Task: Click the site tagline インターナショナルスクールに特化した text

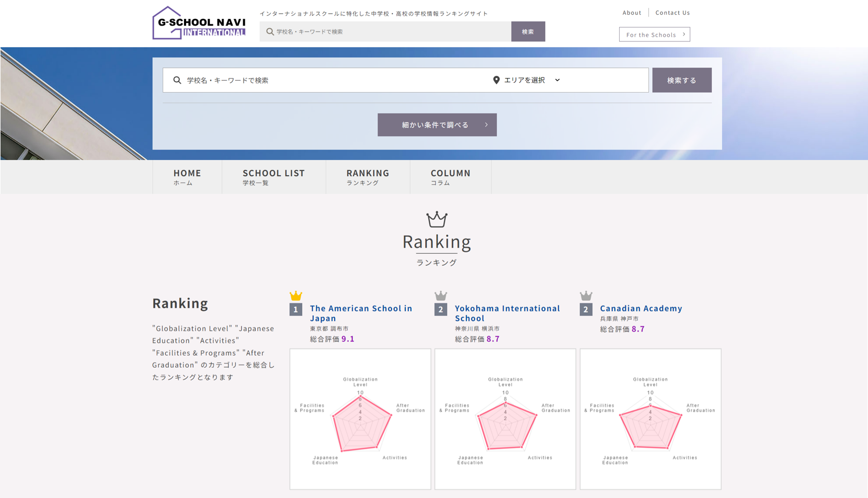Action: coord(374,14)
